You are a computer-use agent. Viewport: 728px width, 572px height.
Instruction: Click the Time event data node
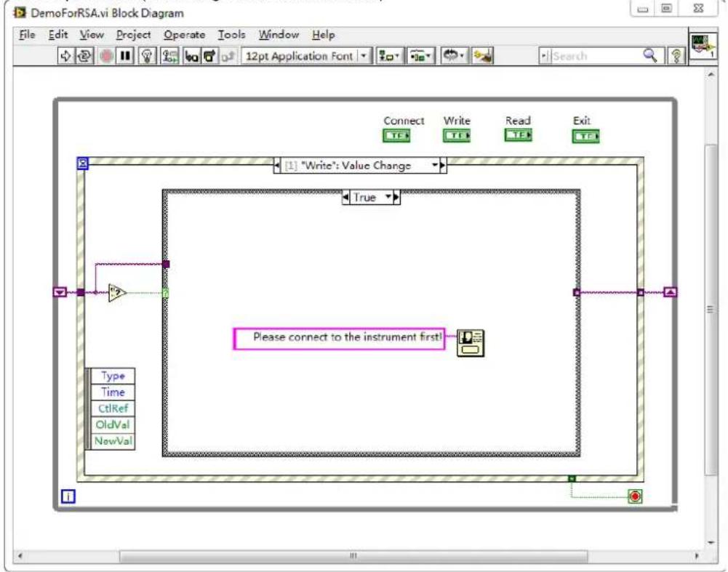113,392
